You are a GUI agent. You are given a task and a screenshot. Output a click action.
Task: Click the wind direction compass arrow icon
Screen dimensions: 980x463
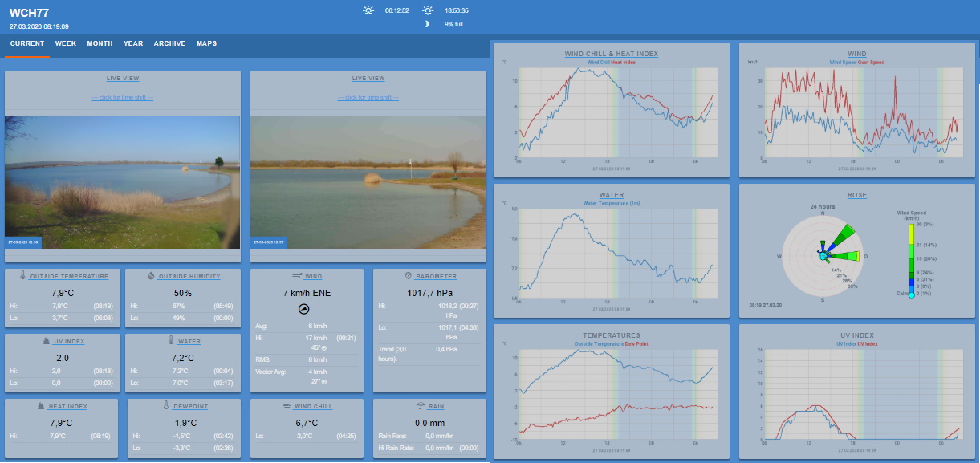303,309
